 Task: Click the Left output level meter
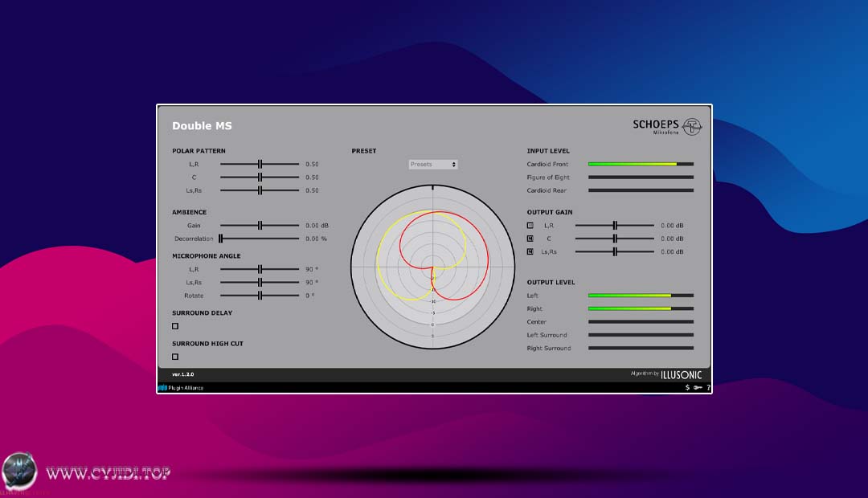(x=641, y=296)
